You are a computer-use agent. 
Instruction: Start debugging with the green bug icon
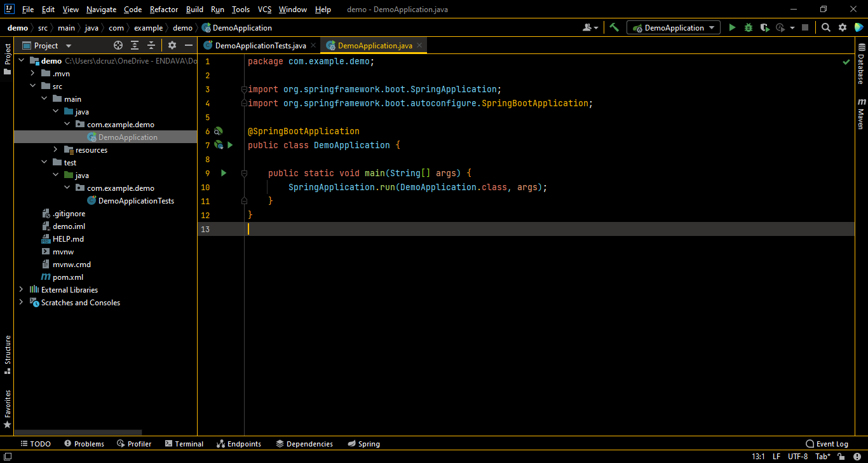pyautogui.click(x=749, y=27)
